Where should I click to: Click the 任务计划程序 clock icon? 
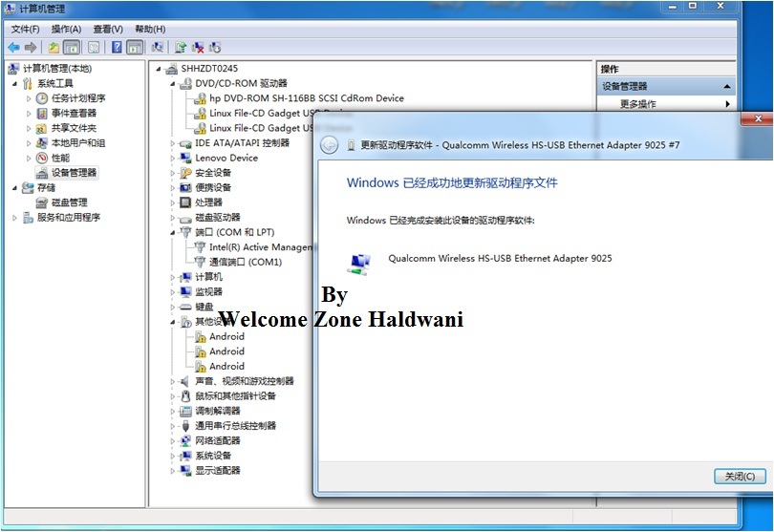coord(42,98)
